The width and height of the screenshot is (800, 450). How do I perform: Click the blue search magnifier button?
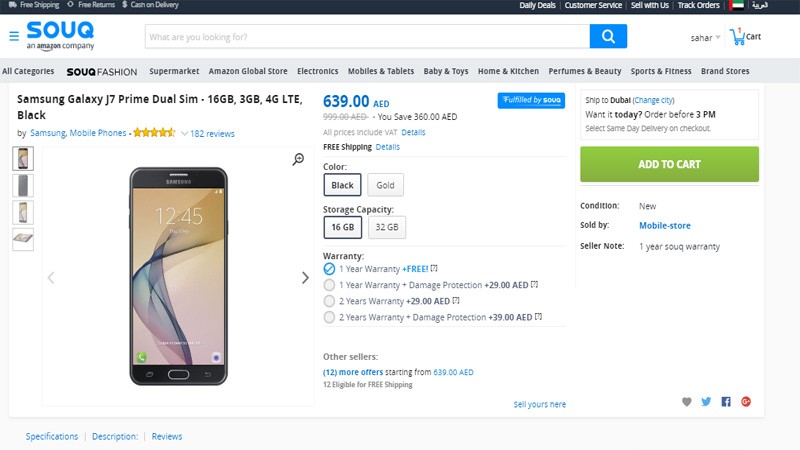pyautogui.click(x=608, y=37)
